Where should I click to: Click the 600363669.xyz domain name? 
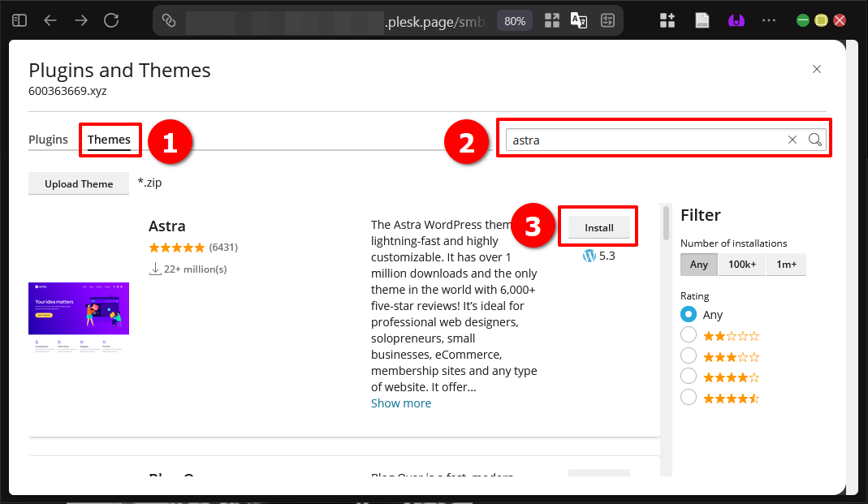tap(67, 91)
